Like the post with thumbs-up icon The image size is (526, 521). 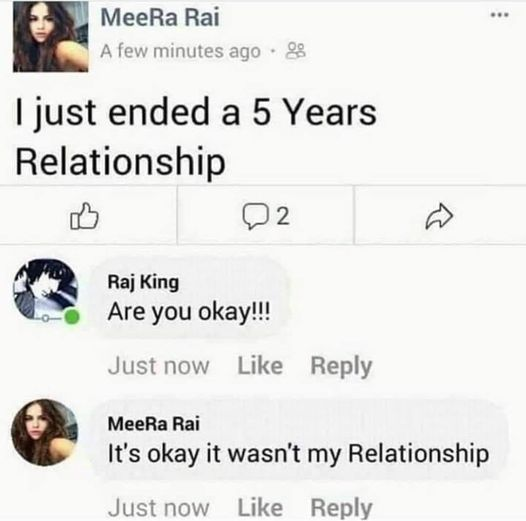tap(84, 216)
